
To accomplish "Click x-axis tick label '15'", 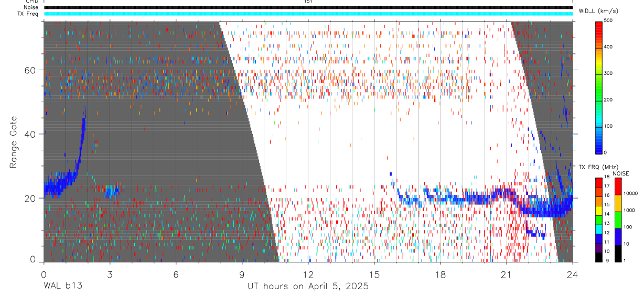I will tap(374, 274).
